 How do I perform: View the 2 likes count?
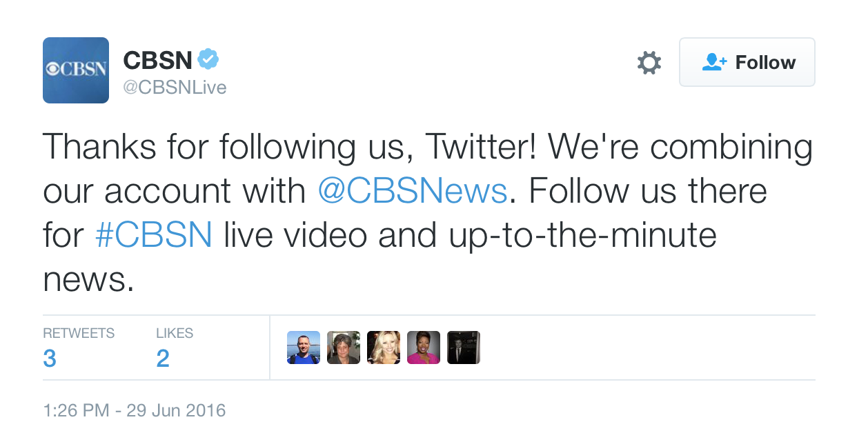coord(163,359)
